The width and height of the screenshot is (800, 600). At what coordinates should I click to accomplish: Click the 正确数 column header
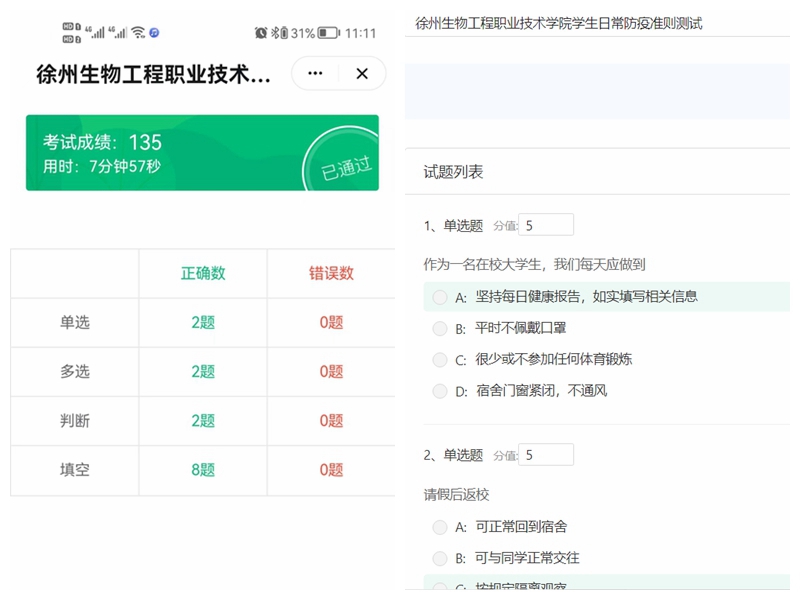pos(203,273)
